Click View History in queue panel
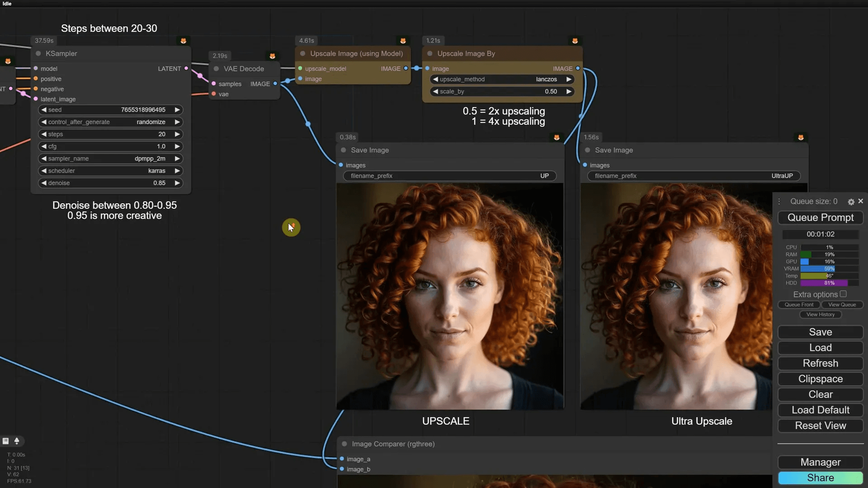 pyautogui.click(x=820, y=314)
